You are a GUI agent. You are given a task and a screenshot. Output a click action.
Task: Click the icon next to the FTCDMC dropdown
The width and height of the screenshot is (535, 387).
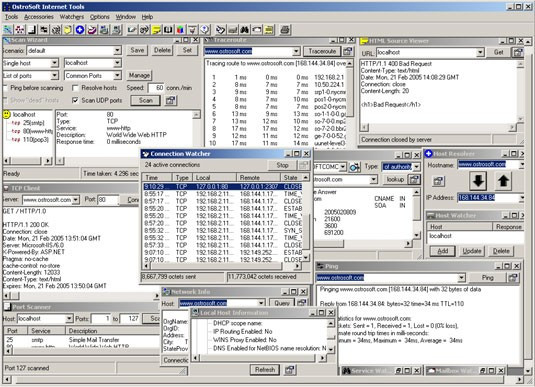point(355,167)
